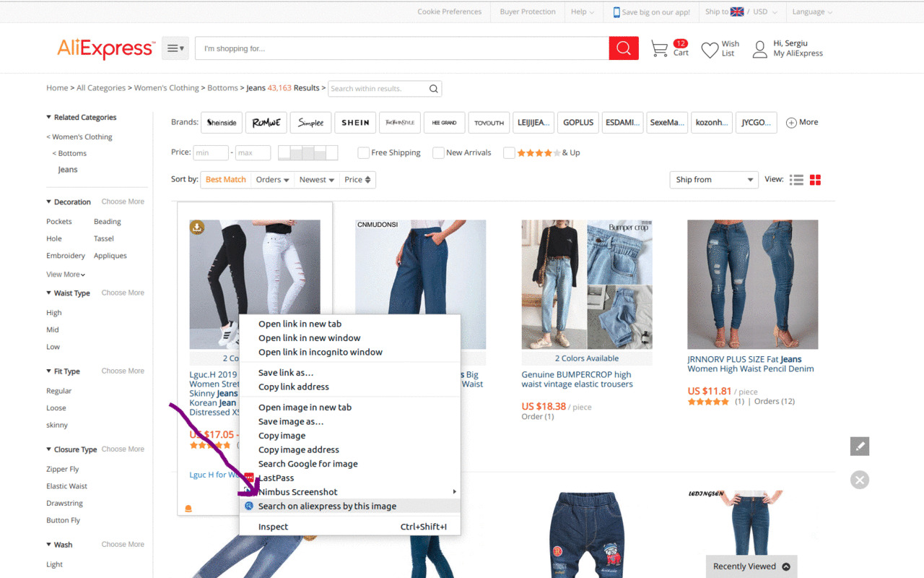Click the max price input field
The width and height of the screenshot is (924, 578).
coord(253,152)
